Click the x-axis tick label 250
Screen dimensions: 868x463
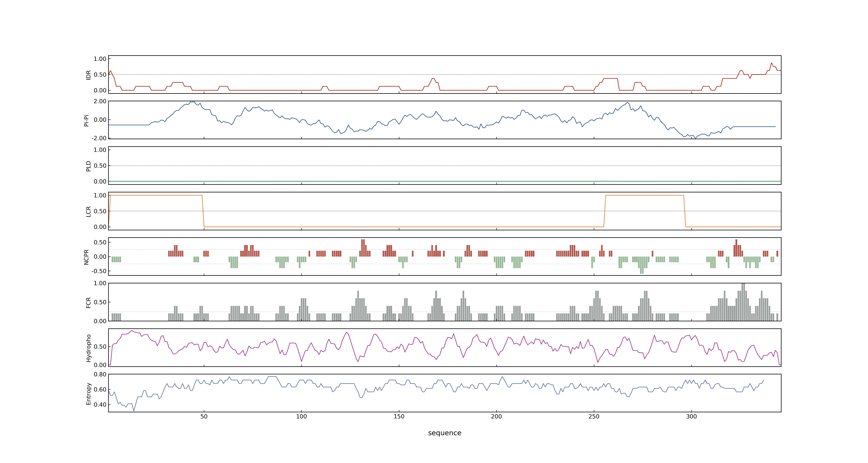594,416
